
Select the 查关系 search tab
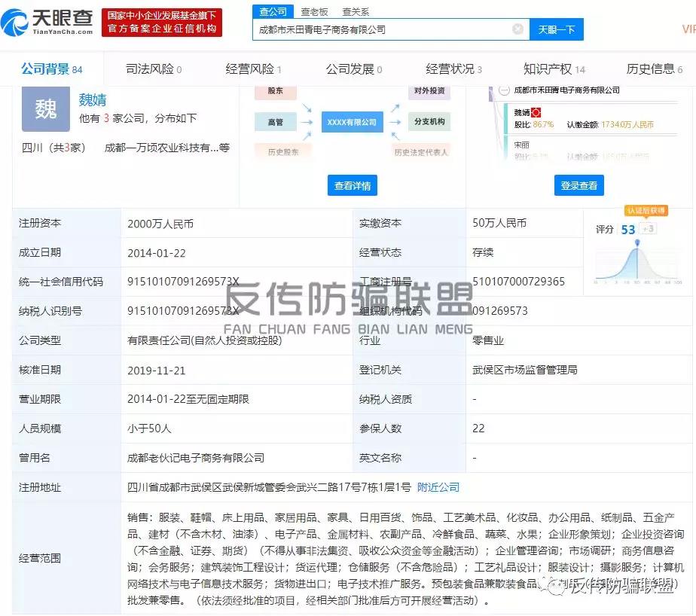click(x=356, y=12)
